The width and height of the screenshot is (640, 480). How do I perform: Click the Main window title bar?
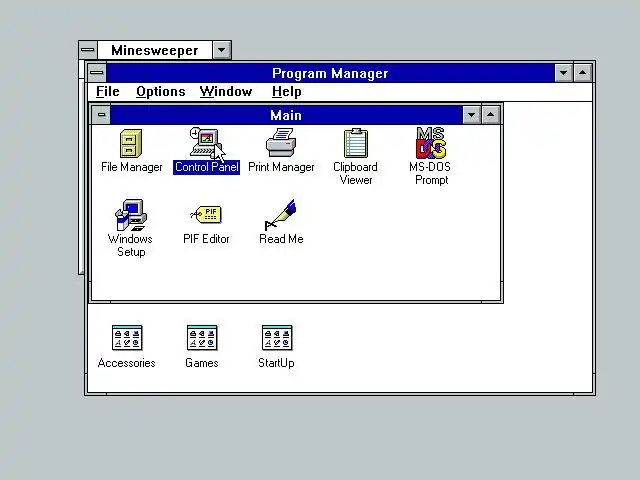tap(286, 115)
